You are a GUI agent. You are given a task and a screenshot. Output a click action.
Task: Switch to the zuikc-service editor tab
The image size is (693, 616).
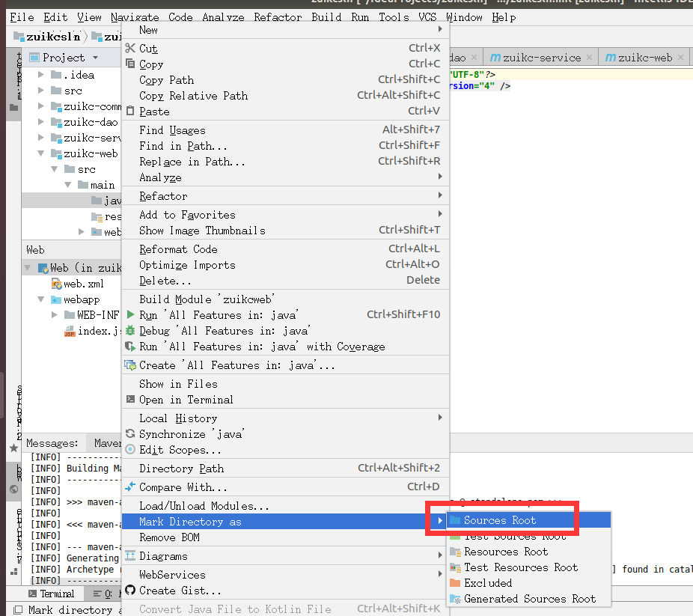[541, 58]
